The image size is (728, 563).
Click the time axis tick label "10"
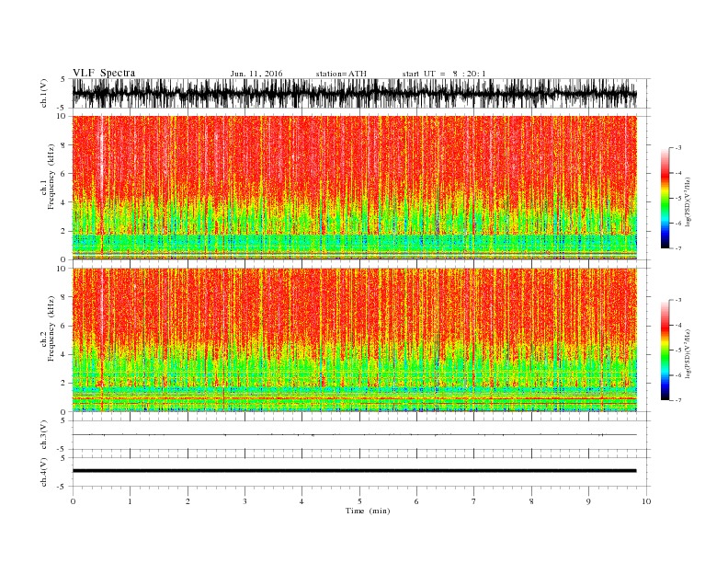646,501
